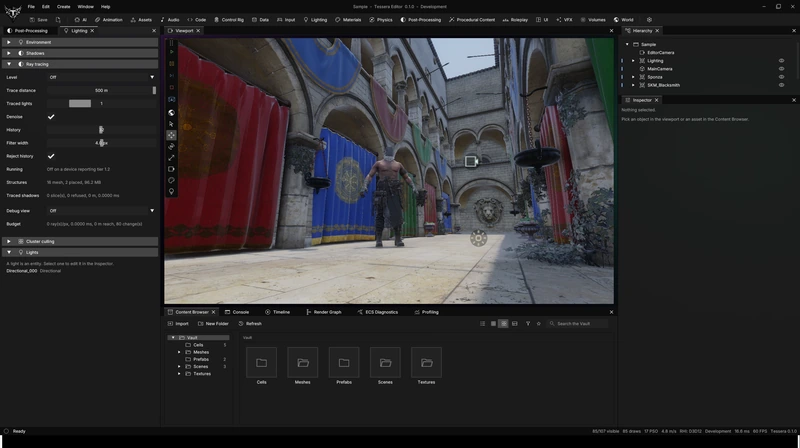Adjust the History slider handle
The height and width of the screenshot is (448, 800).
[101, 130]
